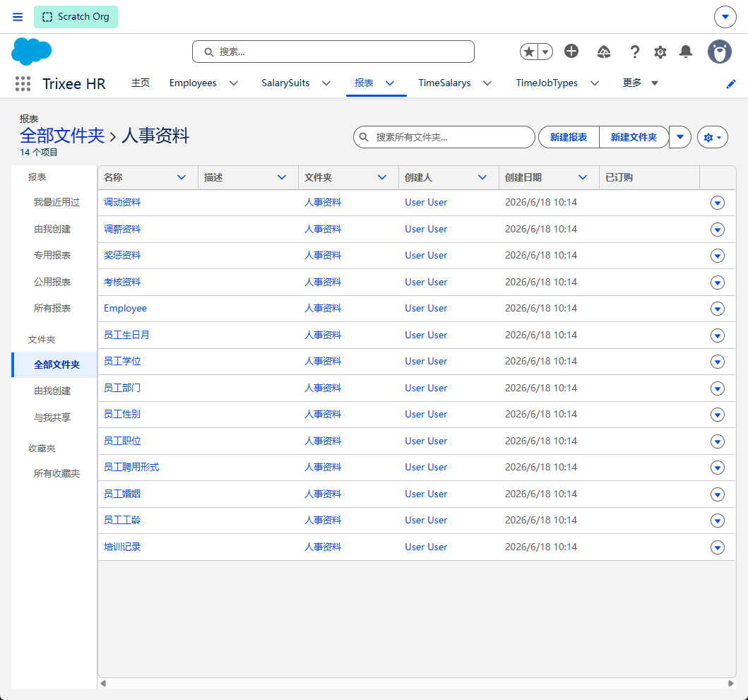Go to the 主页 tab

(x=141, y=83)
